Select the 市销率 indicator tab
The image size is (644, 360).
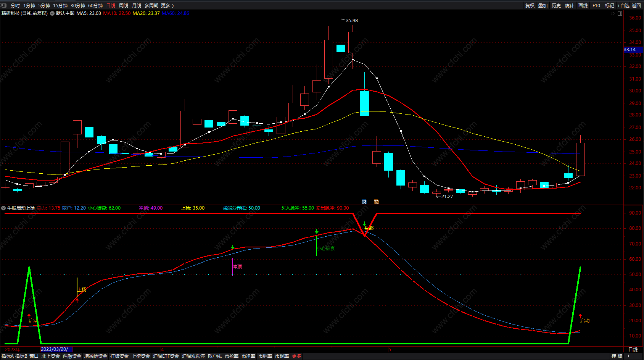[265, 356]
